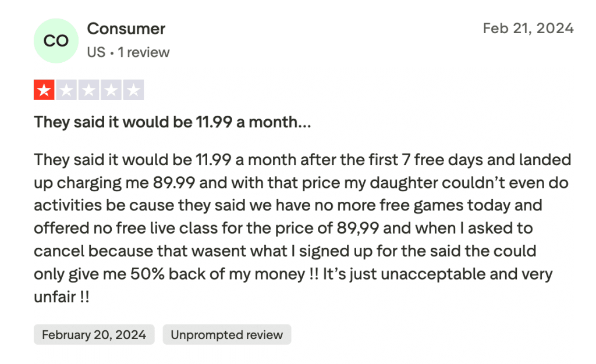Click the Feb 21, 2024 posted date

528,28
